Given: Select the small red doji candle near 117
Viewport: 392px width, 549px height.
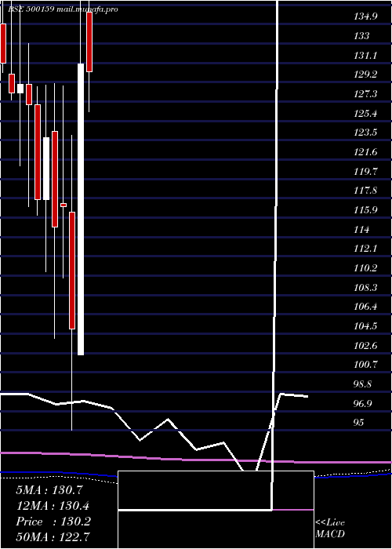Looking at the screenshot, I should pyautogui.click(x=64, y=205).
